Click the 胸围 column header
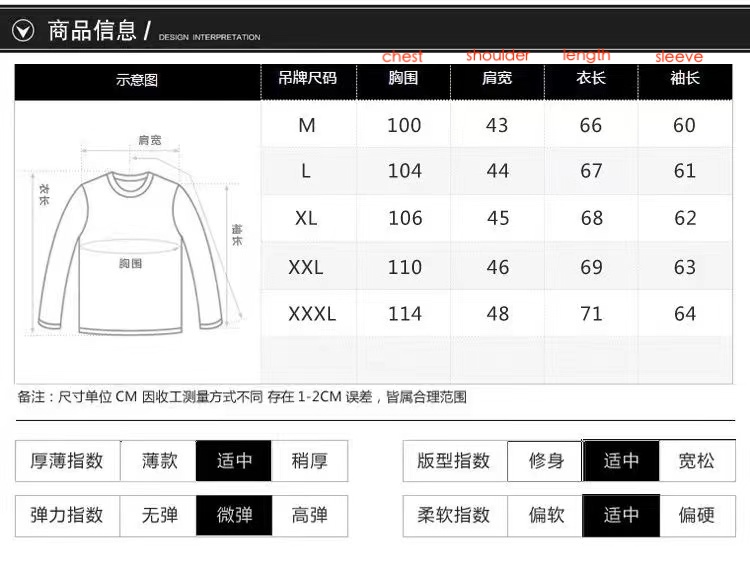The image size is (750, 566). (403, 79)
